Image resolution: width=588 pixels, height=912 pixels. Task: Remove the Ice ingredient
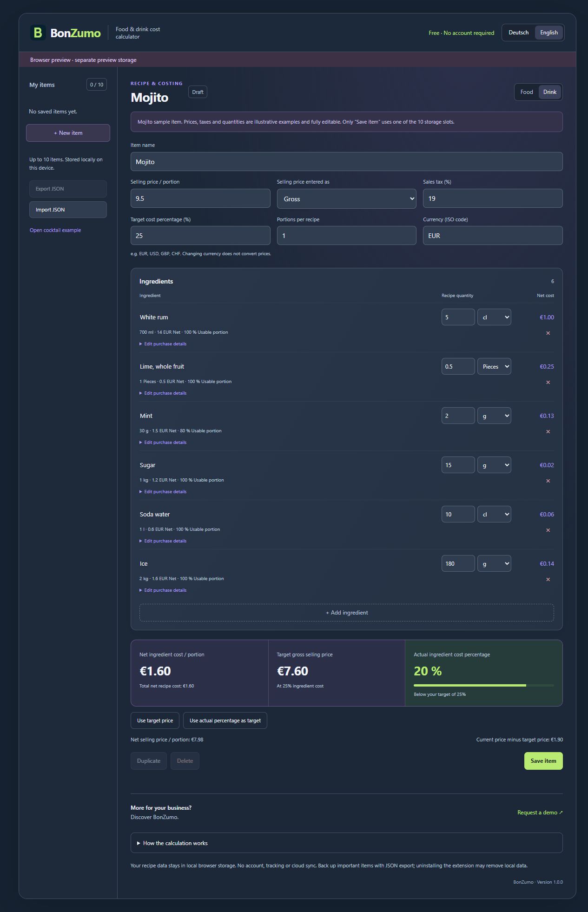point(548,580)
